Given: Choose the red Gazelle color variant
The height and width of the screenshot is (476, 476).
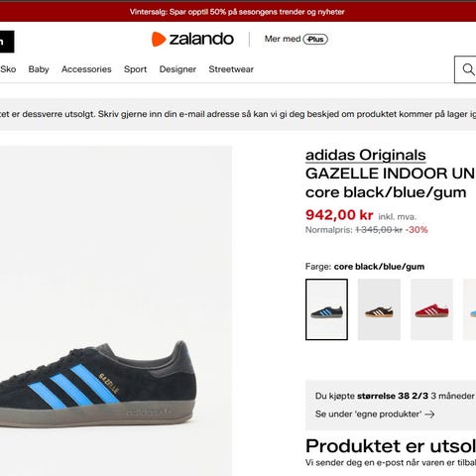Looking at the screenshot, I should (431, 309).
